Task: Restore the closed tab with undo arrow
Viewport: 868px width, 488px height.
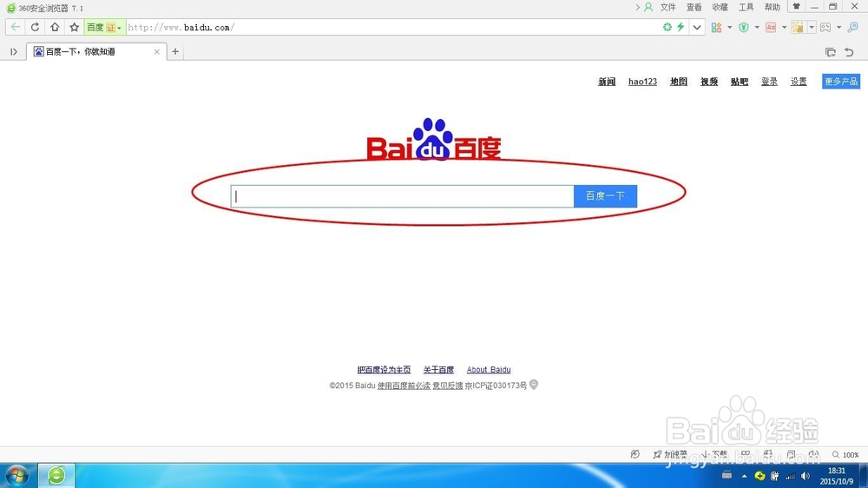Action: [x=849, y=52]
